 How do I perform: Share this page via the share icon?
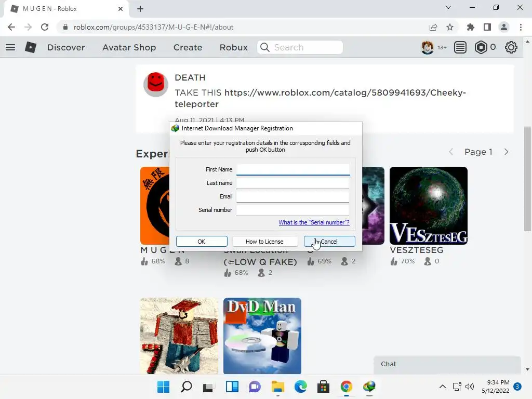tap(433, 27)
